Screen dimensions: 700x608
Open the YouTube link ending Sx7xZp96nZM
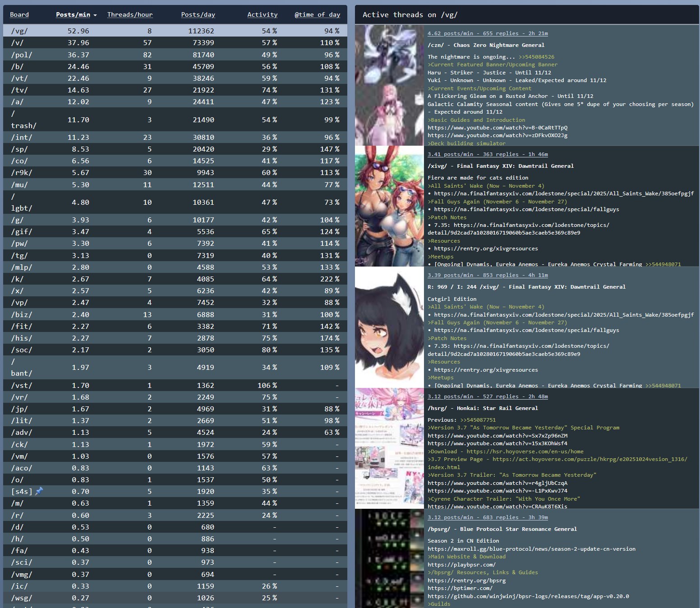click(497, 436)
